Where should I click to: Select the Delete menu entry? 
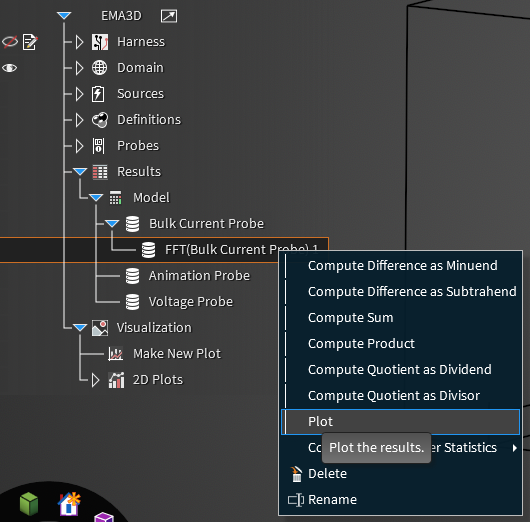[x=400, y=474]
